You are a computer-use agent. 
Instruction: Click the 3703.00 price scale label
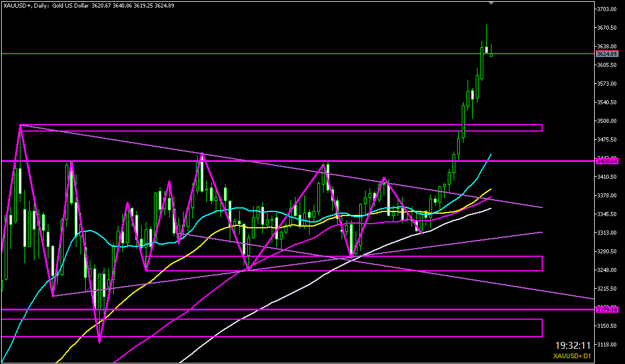tap(607, 9)
